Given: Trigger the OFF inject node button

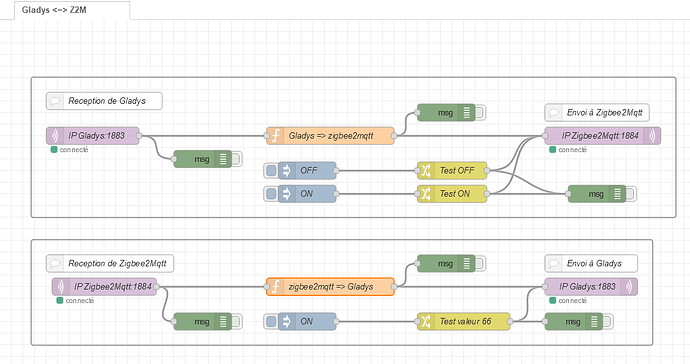Looking at the screenshot, I should coord(271,171).
